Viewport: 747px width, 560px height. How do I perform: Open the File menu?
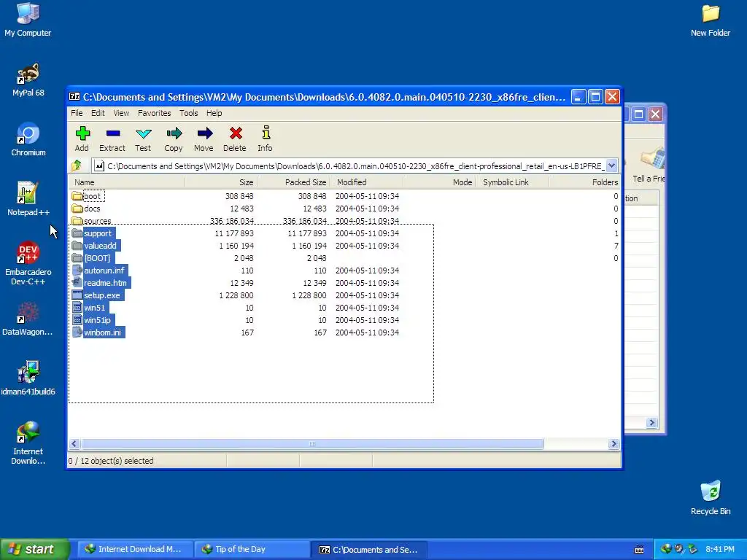77,113
